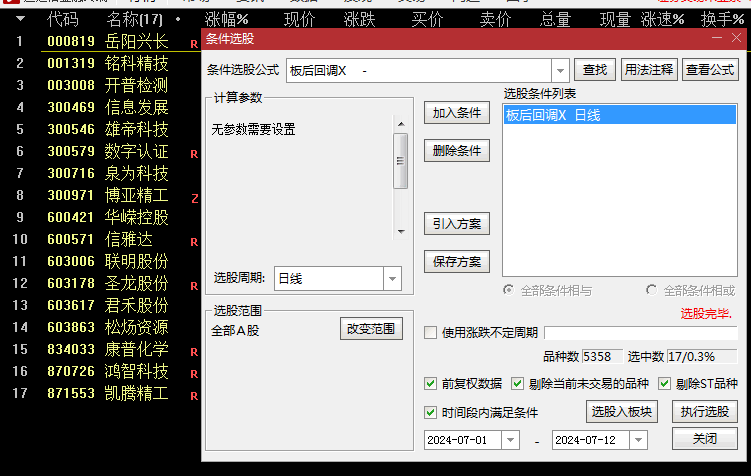Click 查看公式 to view formula

click(710, 70)
